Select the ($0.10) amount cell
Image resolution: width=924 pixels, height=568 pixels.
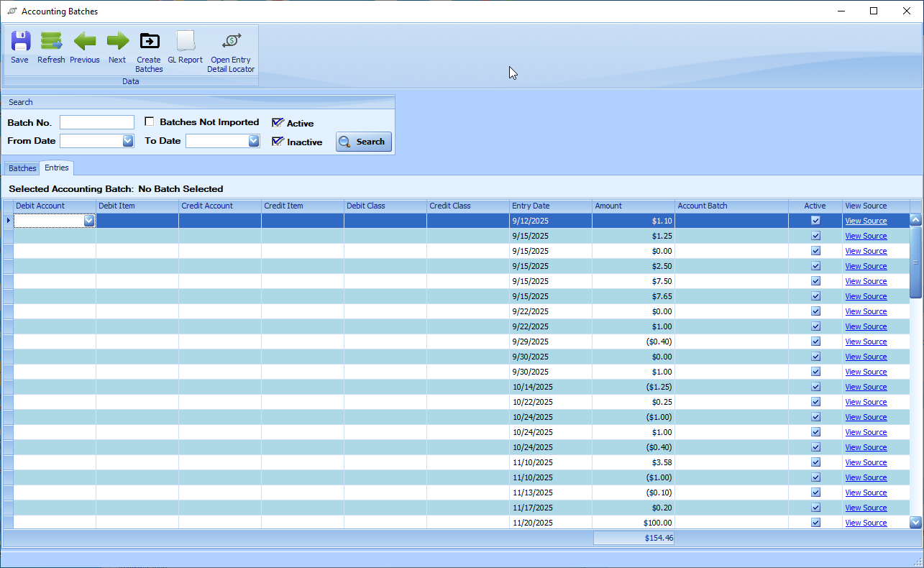(633, 493)
